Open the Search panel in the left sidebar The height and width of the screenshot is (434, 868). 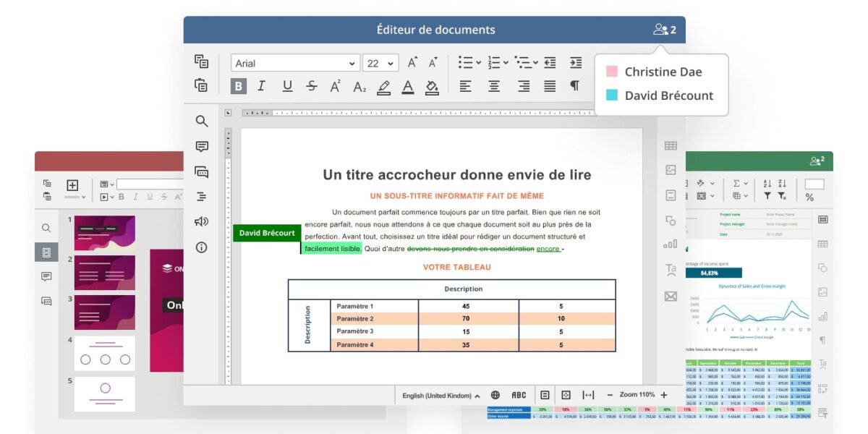[203, 122]
